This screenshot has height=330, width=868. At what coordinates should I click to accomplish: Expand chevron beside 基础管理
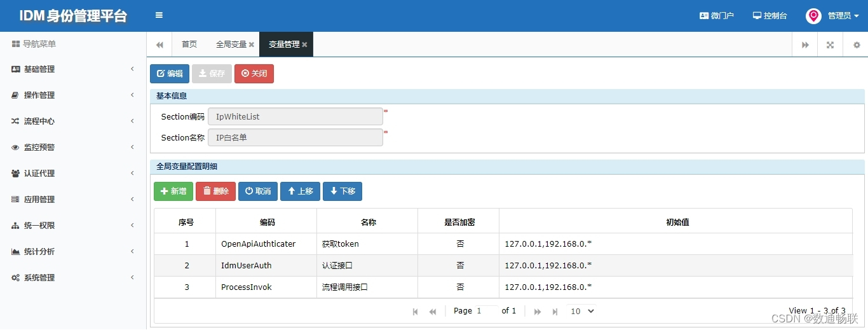coord(132,69)
